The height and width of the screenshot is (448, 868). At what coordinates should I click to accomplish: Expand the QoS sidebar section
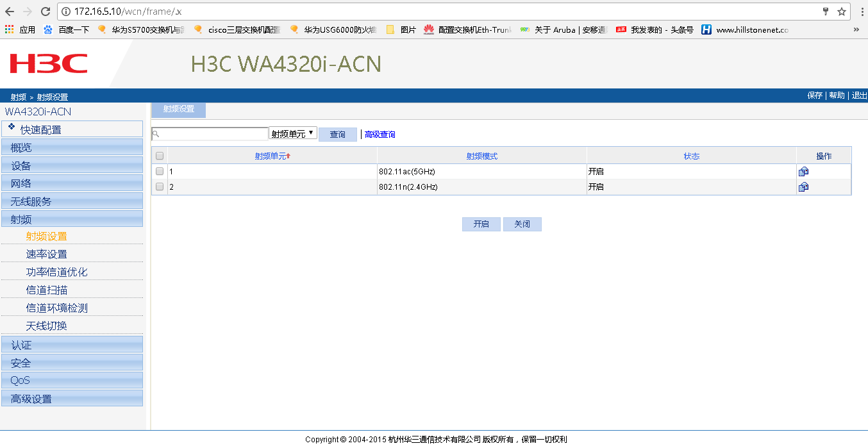[72, 380]
